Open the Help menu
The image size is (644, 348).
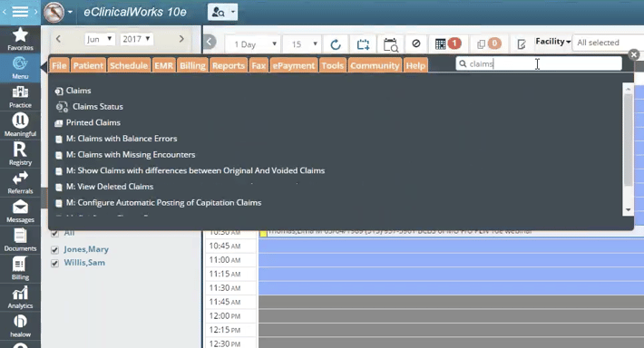(415, 65)
